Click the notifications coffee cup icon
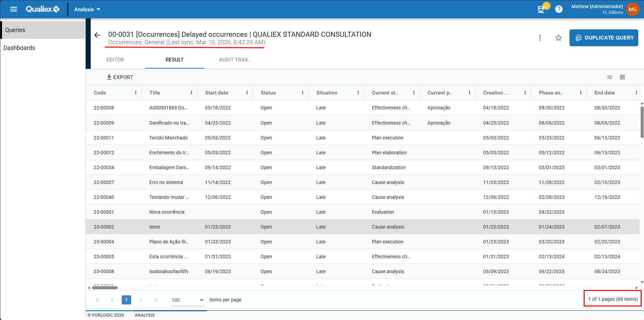644x320 pixels. coord(541,9)
